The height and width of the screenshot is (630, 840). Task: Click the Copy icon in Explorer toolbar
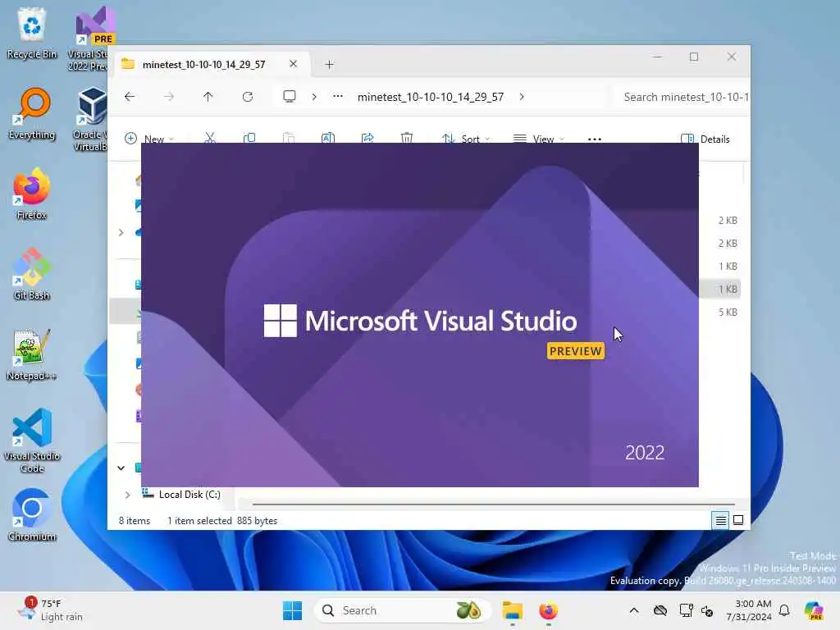[249, 138]
